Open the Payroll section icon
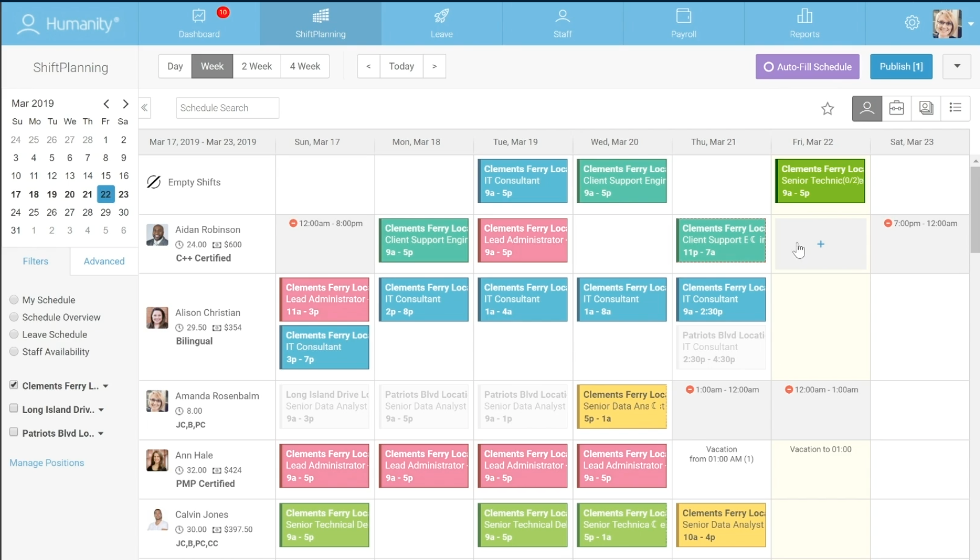Image resolution: width=980 pixels, height=560 pixels. [x=683, y=24]
